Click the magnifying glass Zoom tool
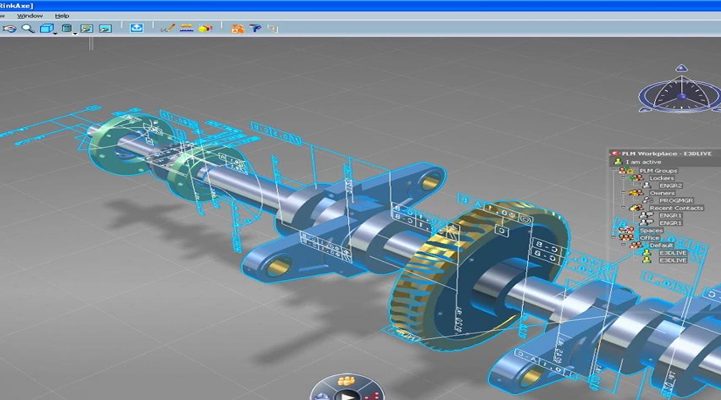 click(28, 29)
